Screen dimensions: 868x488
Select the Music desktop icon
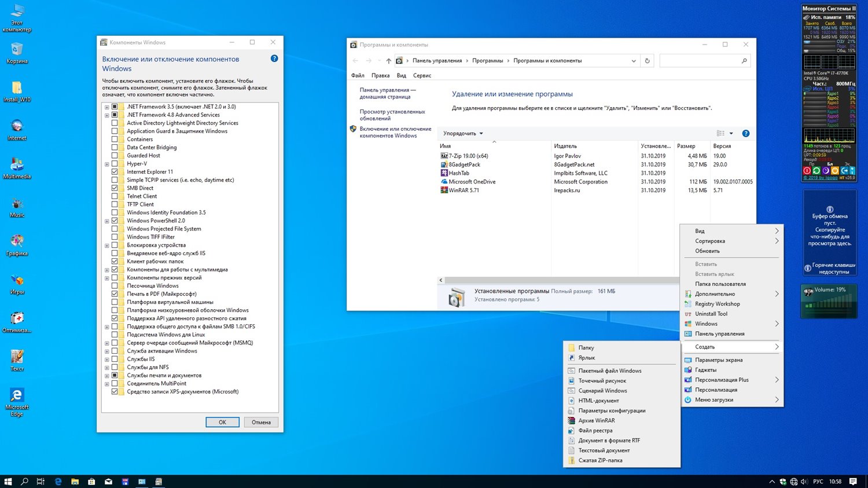tap(17, 207)
